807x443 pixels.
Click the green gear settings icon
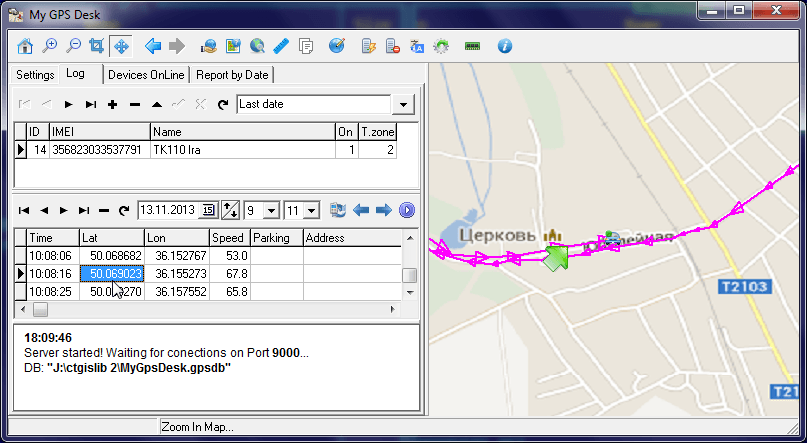coord(440,46)
